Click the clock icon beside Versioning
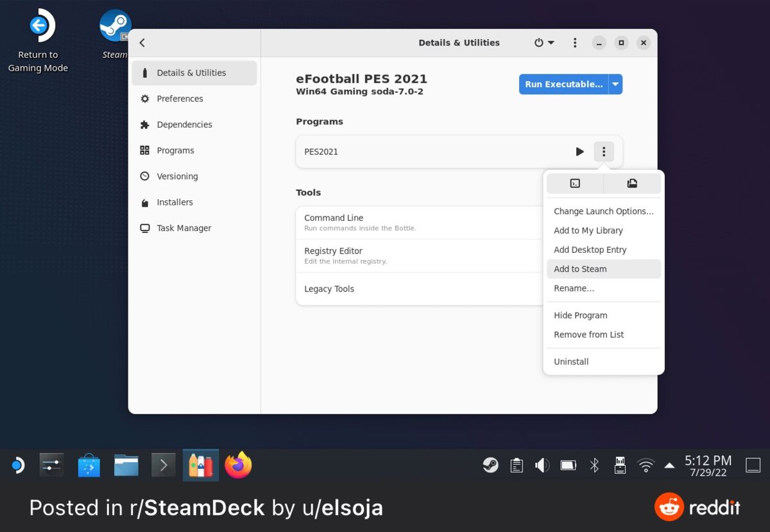 (144, 176)
